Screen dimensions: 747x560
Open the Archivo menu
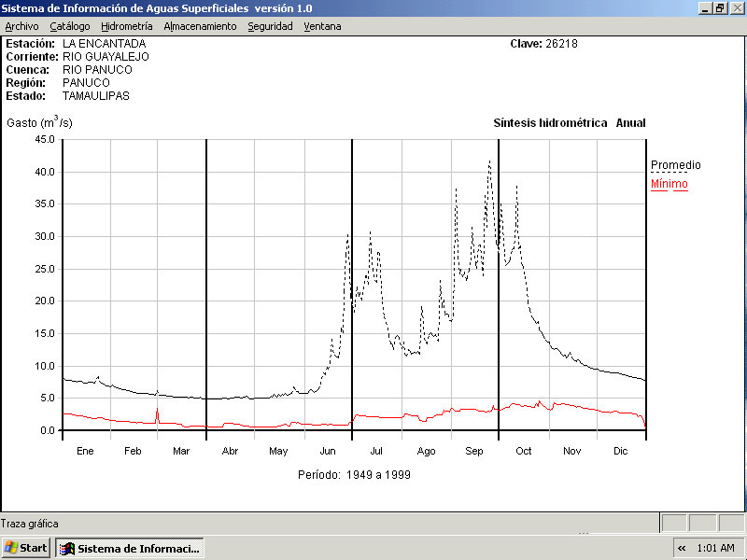coord(21,26)
